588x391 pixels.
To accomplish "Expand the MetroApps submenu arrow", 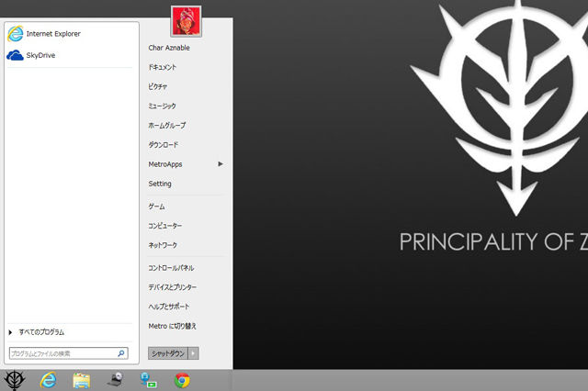I will (220, 164).
